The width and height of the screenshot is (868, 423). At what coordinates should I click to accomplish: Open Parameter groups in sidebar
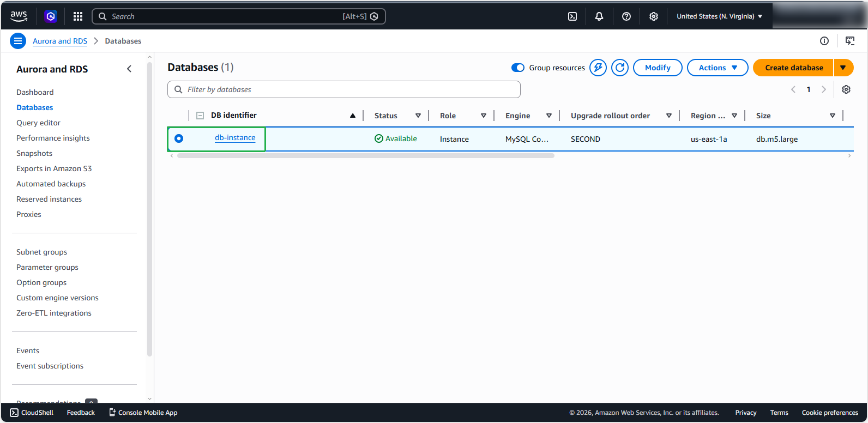(47, 267)
